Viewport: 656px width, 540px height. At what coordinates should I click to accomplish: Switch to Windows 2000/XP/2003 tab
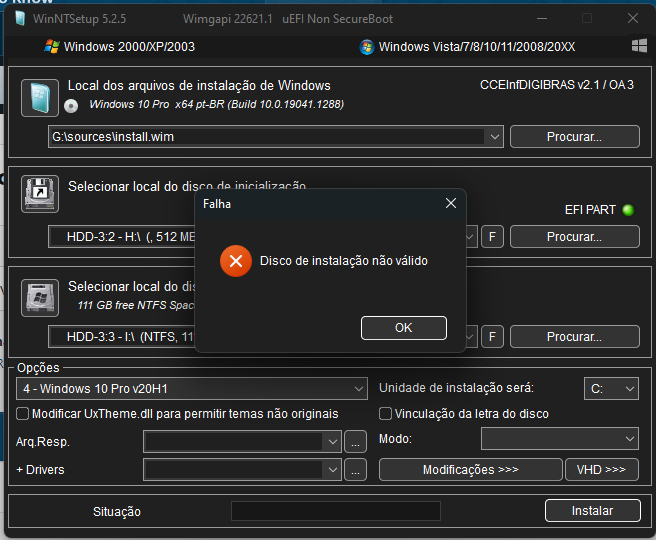click(x=120, y=46)
